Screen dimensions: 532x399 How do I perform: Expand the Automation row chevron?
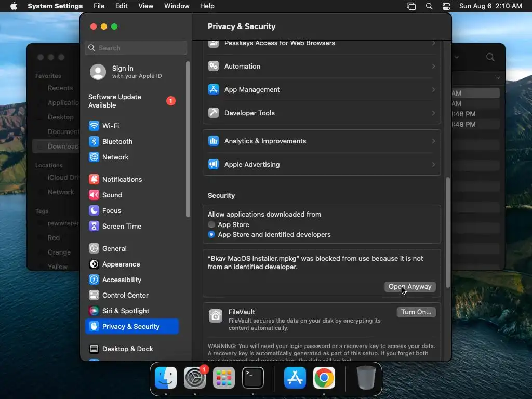(x=434, y=66)
